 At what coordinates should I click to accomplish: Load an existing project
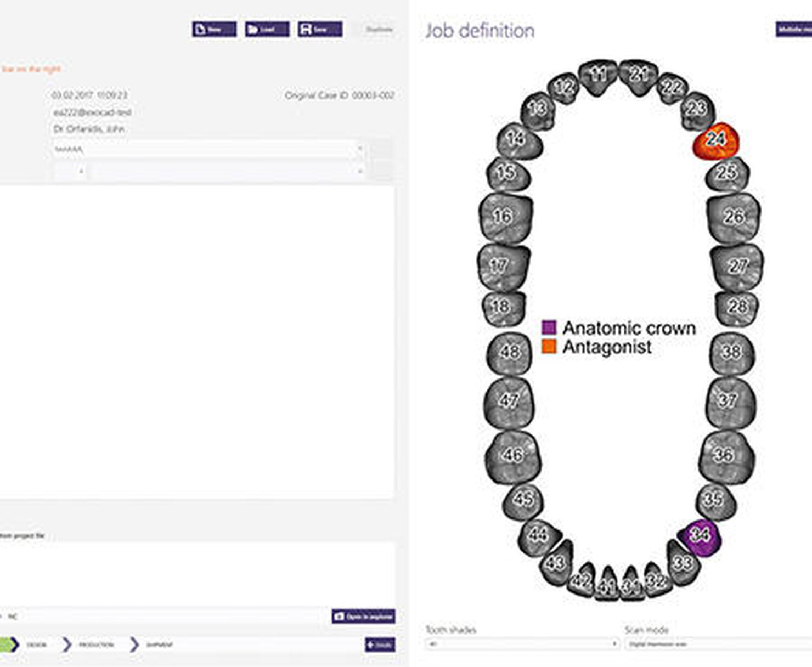(x=267, y=29)
